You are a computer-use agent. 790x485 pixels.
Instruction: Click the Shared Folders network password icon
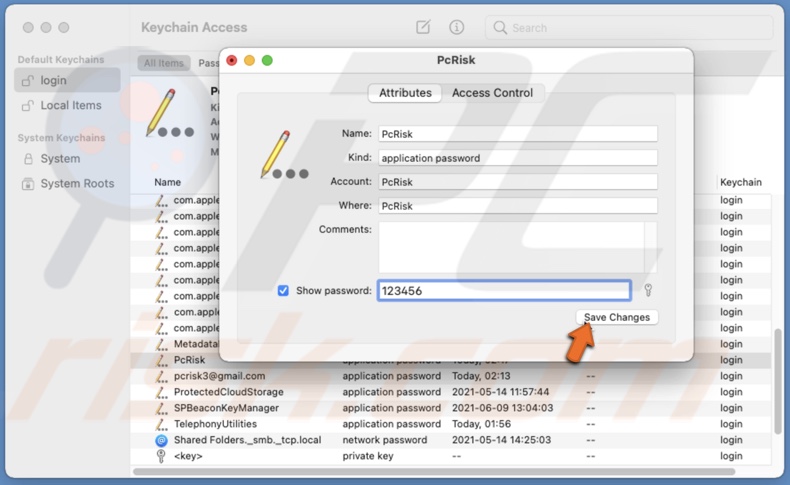(x=161, y=440)
